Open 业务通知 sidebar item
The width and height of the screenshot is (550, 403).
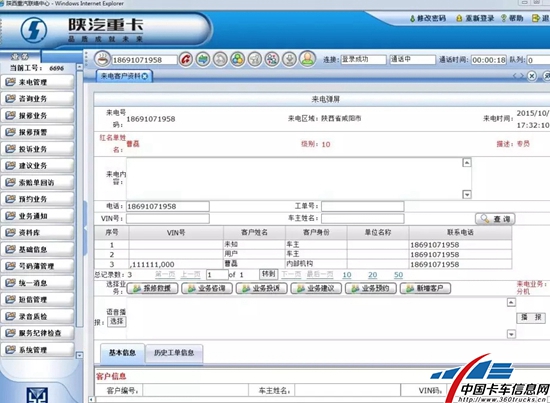(x=38, y=216)
